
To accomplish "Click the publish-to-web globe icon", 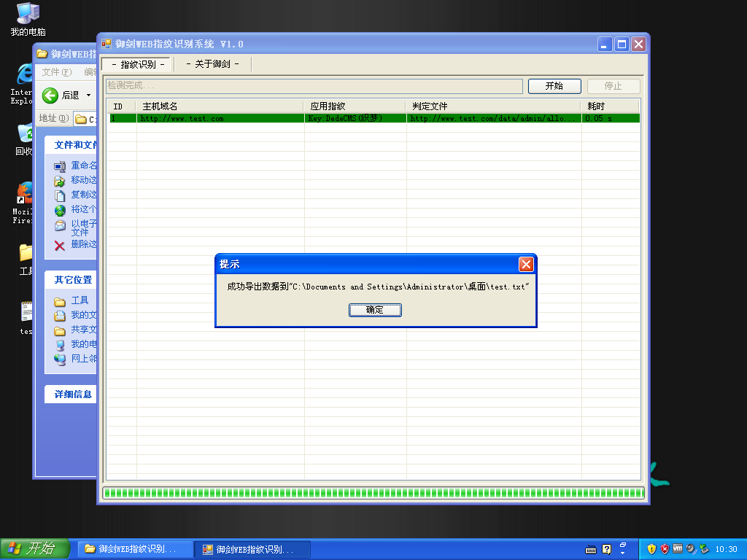I will tap(60, 210).
